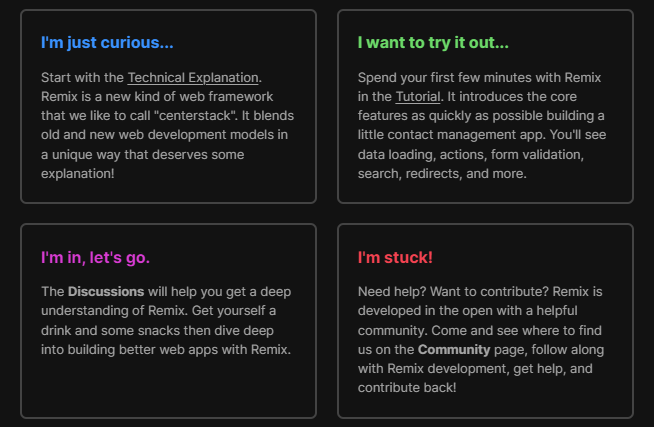This screenshot has width=654, height=427.
Task: Open the Tutorial link
Action: tap(418, 97)
